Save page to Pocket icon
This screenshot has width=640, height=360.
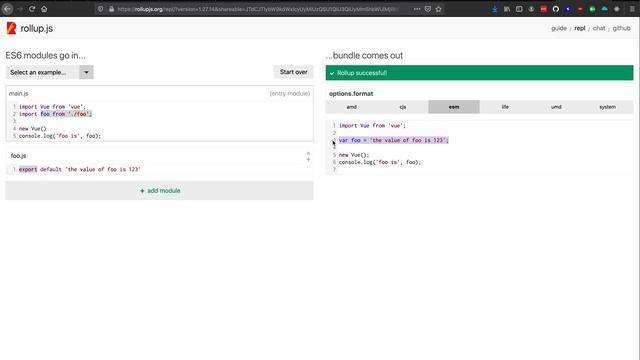[427, 9]
